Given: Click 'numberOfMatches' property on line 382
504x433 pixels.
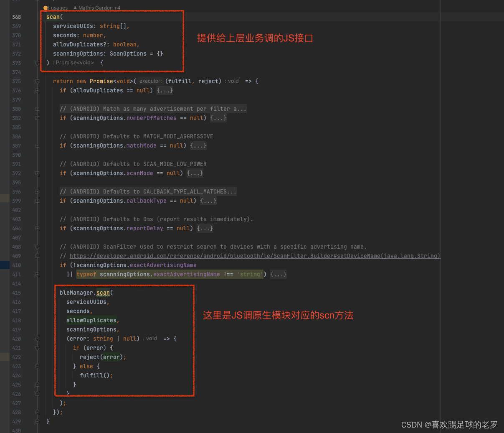Looking at the screenshot, I should [x=152, y=118].
